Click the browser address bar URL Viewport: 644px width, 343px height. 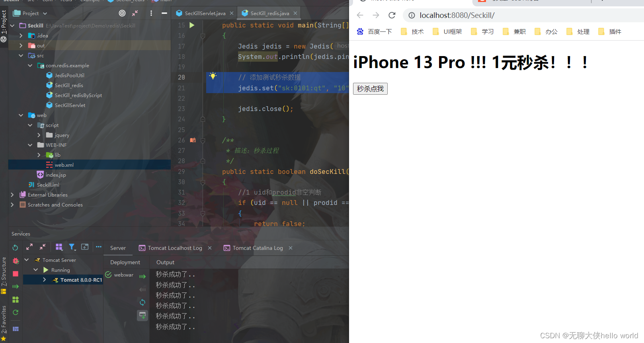457,16
